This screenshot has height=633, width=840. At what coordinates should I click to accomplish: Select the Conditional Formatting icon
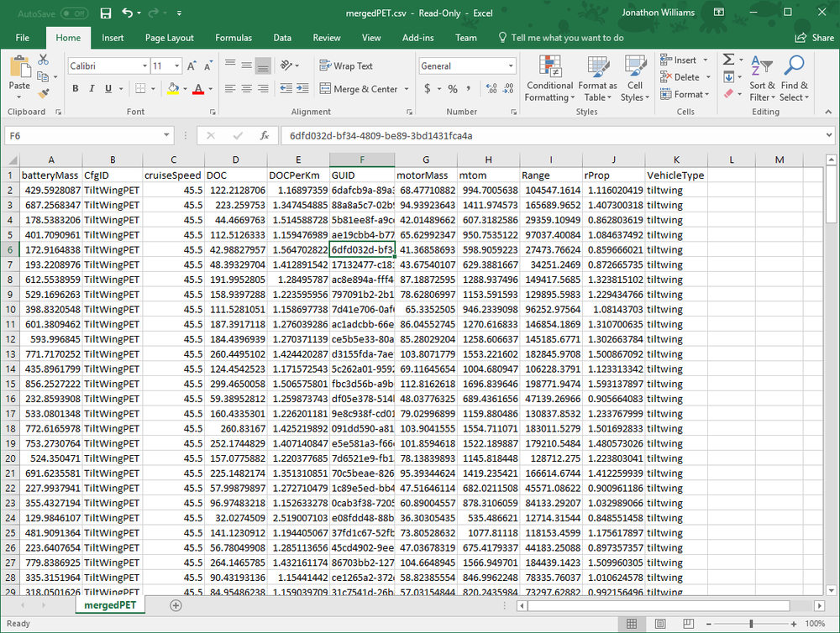pyautogui.click(x=549, y=78)
